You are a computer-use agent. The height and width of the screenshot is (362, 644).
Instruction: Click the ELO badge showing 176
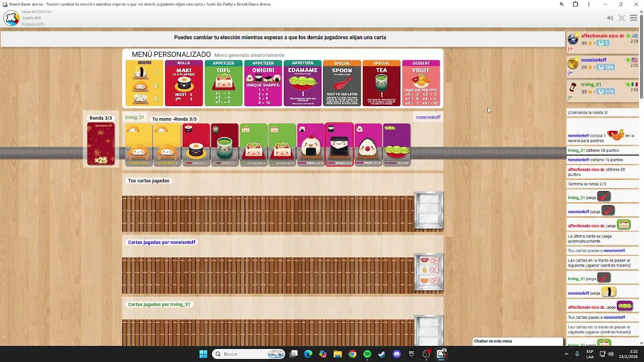pyautogui.click(x=606, y=92)
